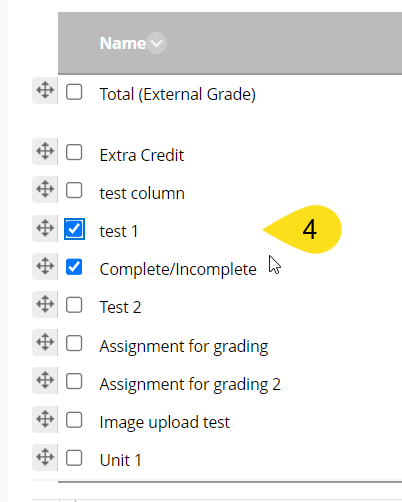Check the Unit 1 checkbox

click(x=74, y=458)
